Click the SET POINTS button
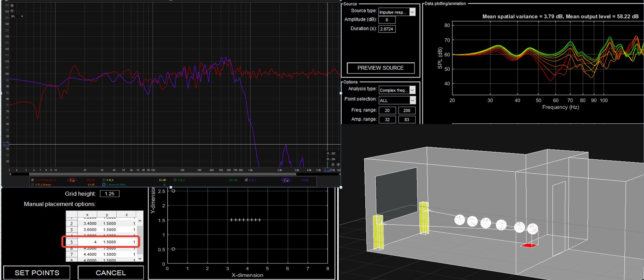Image resolution: width=644 pixels, height=280 pixels. [37, 273]
